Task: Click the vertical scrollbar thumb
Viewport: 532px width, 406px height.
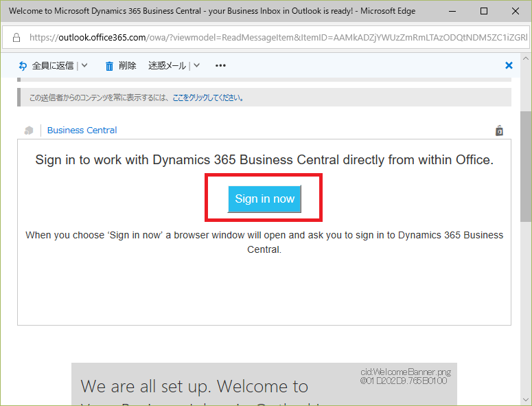Action: point(526,167)
